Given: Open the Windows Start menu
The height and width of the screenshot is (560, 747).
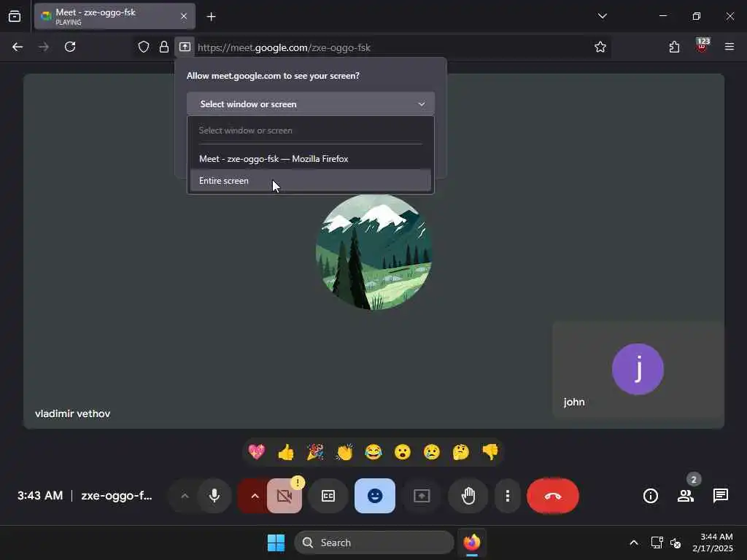Looking at the screenshot, I should tap(276, 542).
